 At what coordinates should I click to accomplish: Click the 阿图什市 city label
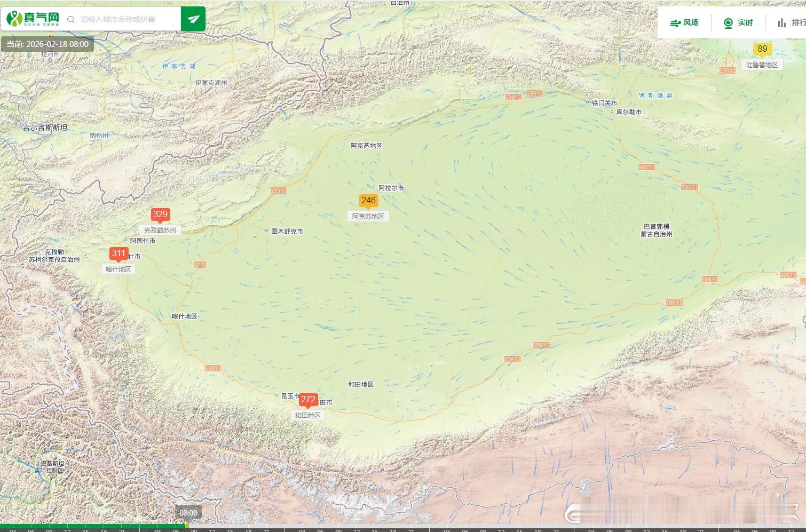click(x=143, y=241)
